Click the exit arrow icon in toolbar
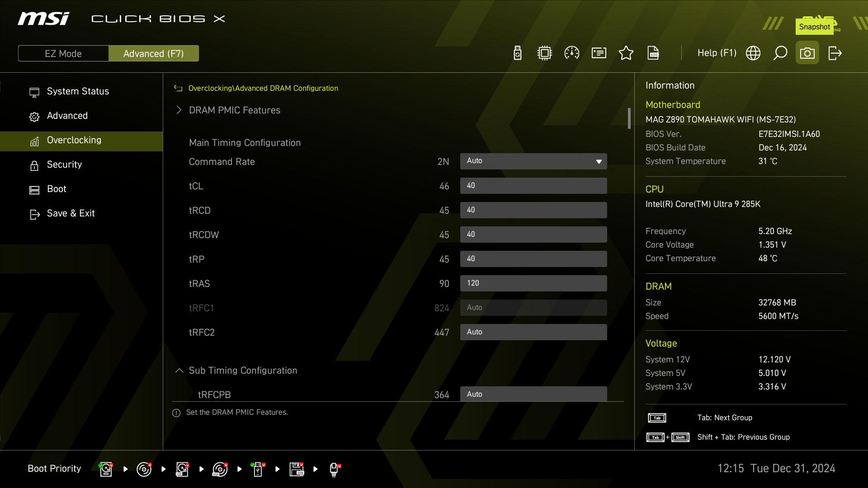The image size is (868, 488). click(835, 53)
